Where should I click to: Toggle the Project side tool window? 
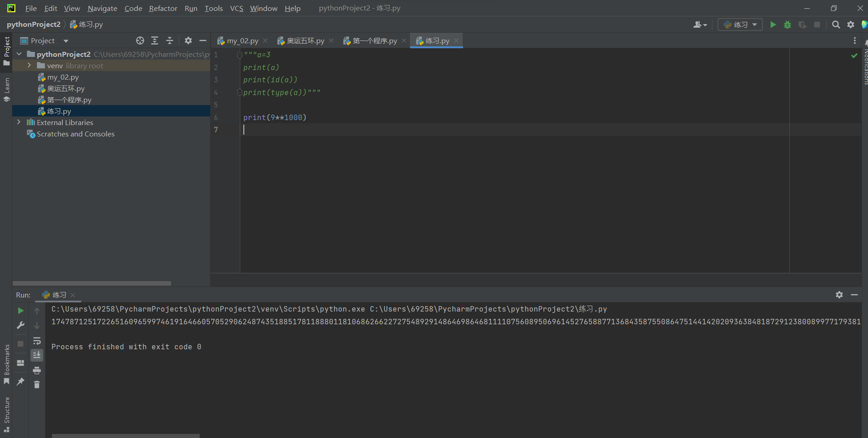click(6, 51)
